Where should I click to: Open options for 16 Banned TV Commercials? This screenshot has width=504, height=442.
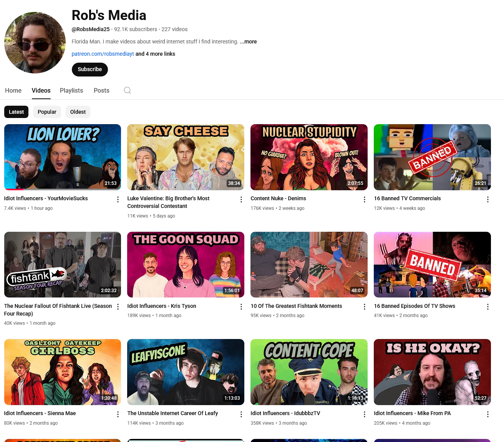tap(488, 199)
